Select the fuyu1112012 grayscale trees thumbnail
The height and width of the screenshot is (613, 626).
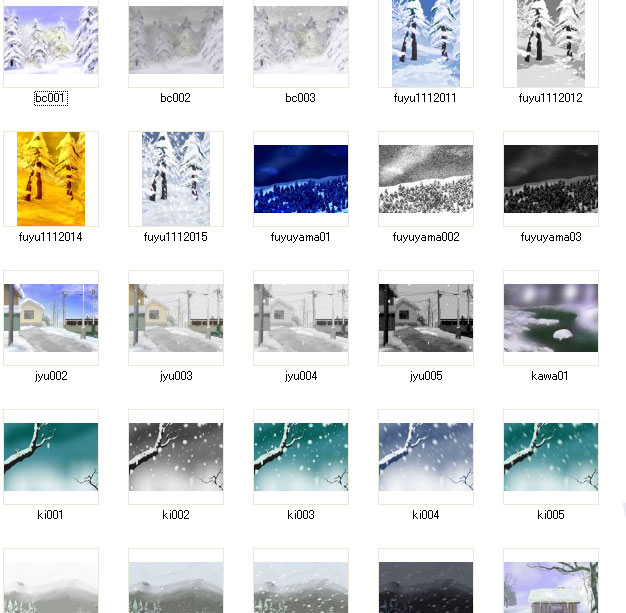point(551,43)
